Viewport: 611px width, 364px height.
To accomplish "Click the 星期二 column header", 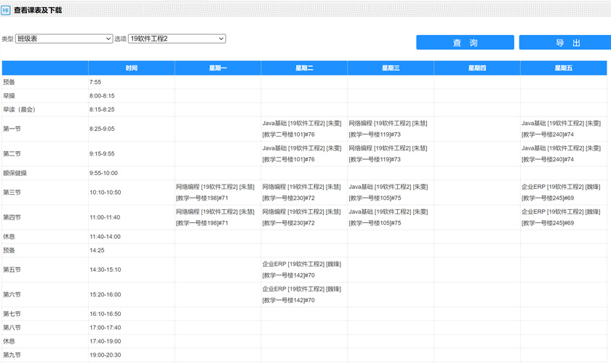I will coord(304,68).
